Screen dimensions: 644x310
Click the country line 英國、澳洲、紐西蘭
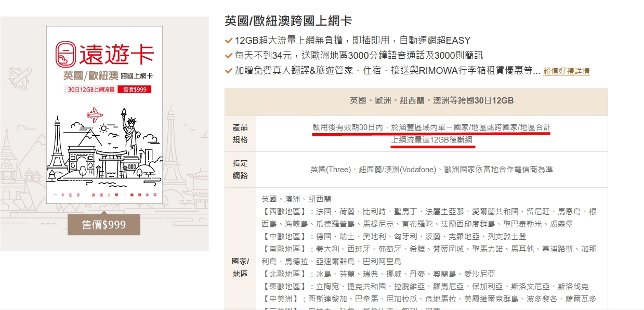296,199
